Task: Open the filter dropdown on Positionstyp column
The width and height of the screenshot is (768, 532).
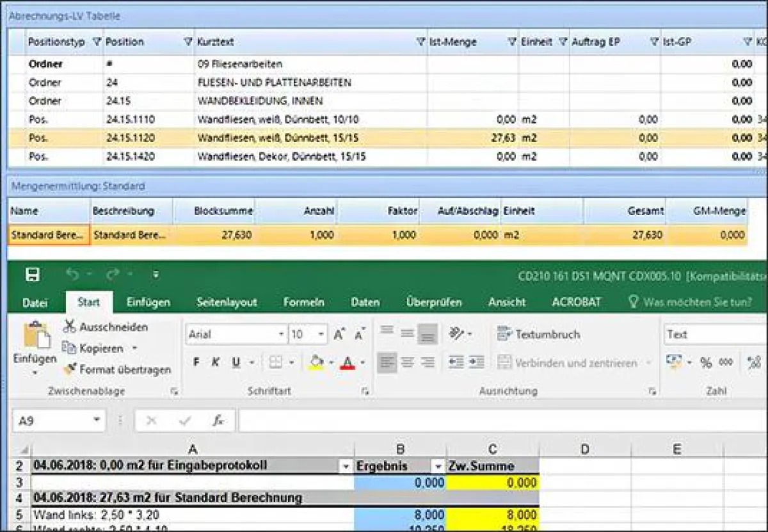Action: point(97,42)
